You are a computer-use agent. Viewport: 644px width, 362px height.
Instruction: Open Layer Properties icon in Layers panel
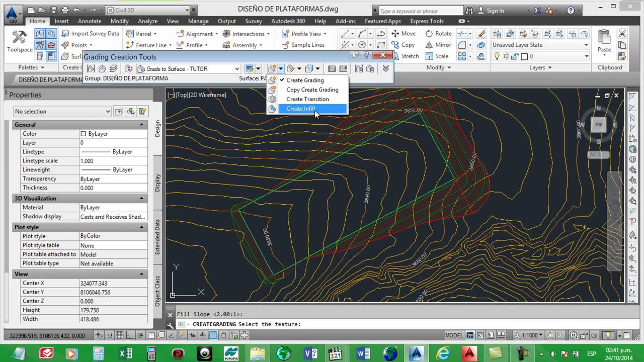(x=497, y=34)
